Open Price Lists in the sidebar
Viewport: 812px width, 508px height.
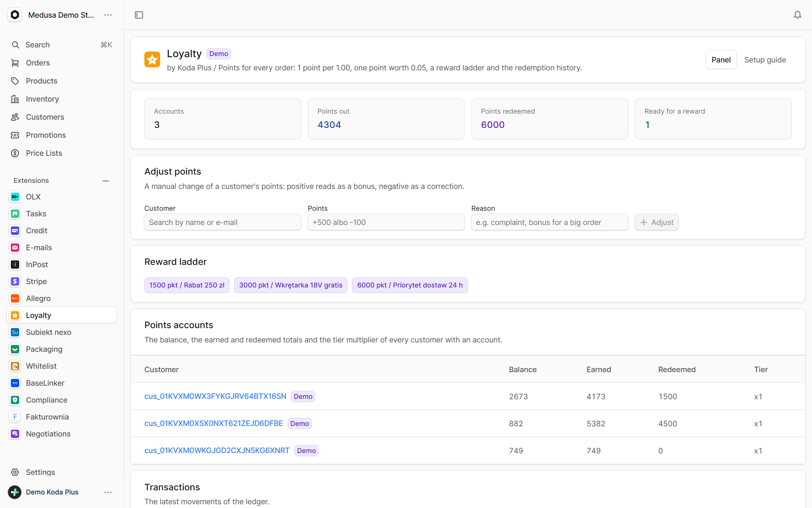point(62,153)
